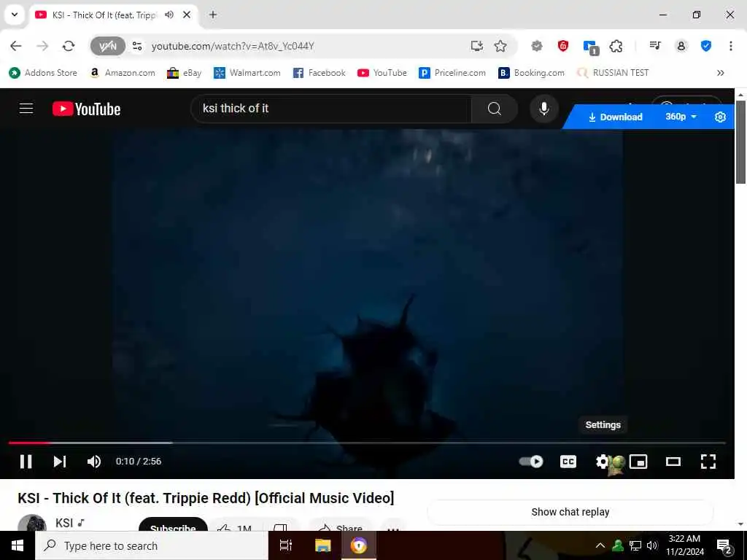Image resolution: width=747 pixels, height=560 pixels.
Task: Mute the tab audio speaker icon
Action: [x=169, y=15]
